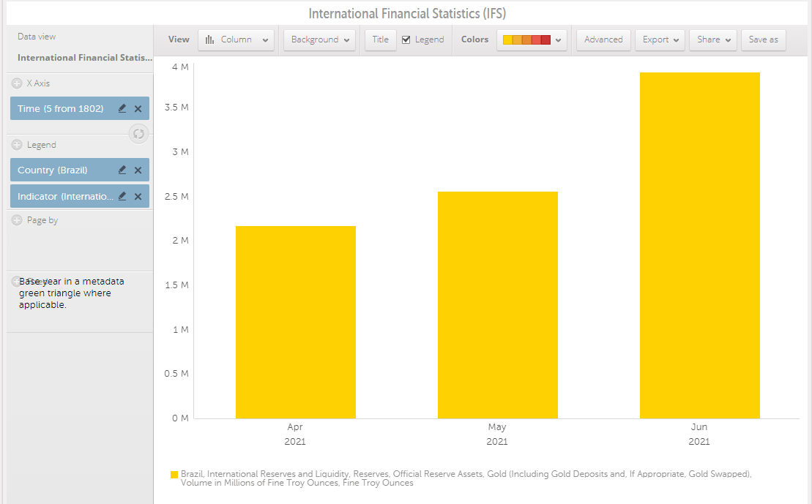Image resolution: width=812 pixels, height=504 pixels.
Task: Open the Background dropdown
Action: (319, 40)
